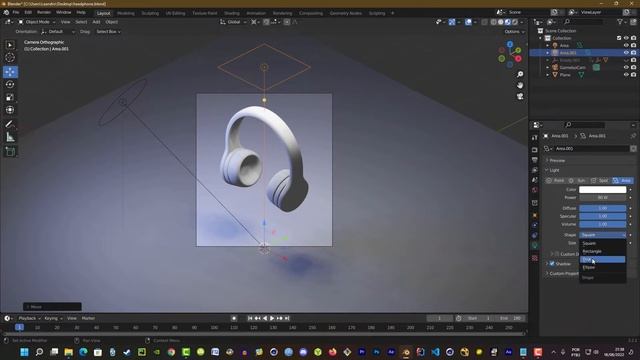Switch to the Modeling workspace tab
Screen dimensions: 640x360
point(126,13)
